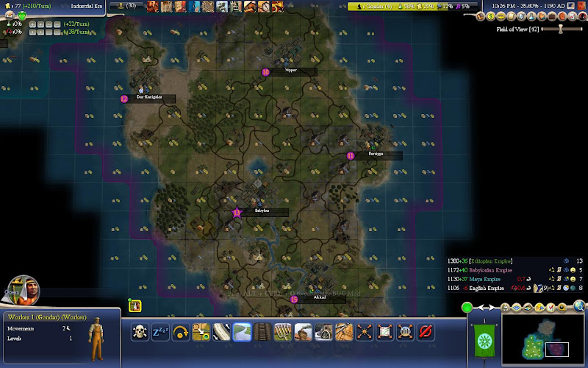Select the Route To command
588x368 pixels.
221,332
